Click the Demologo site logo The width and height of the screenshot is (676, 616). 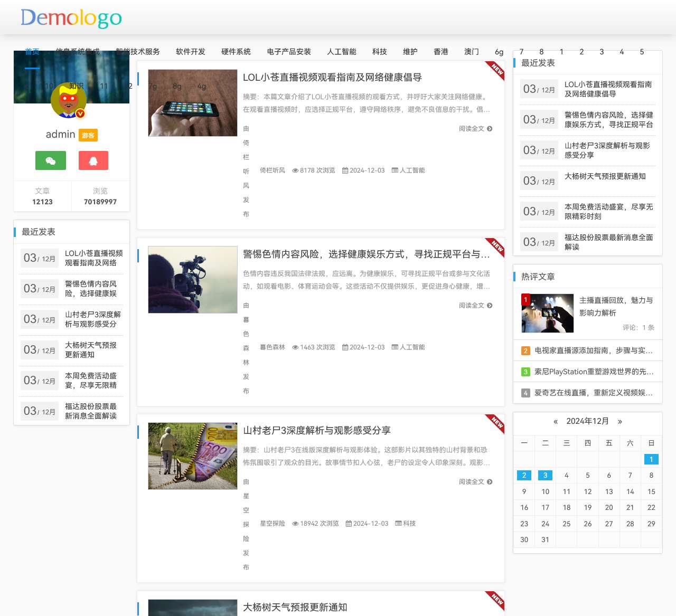pyautogui.click(x=71, y=18)
